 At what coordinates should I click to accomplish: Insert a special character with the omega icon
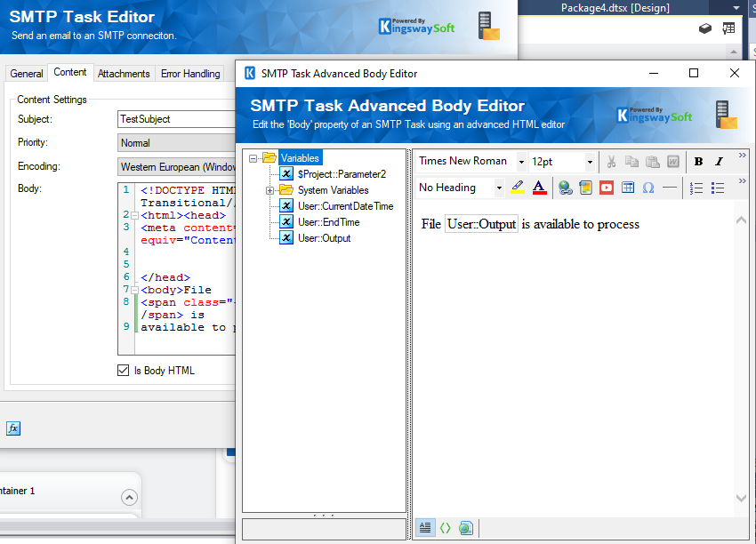pos(647,187)
